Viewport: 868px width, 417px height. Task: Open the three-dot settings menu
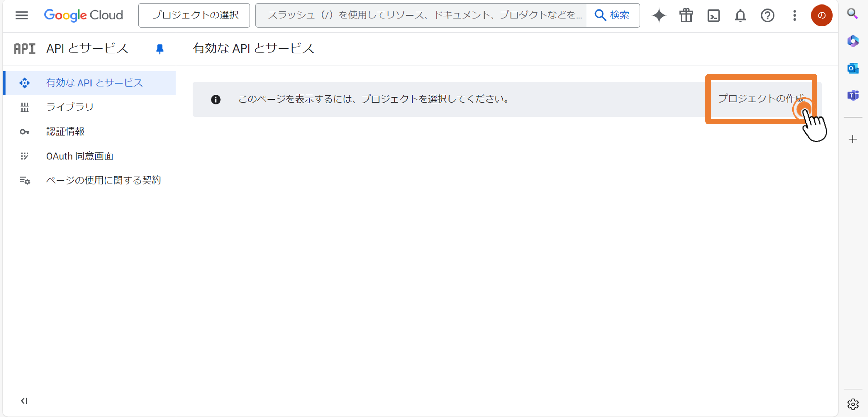click(795, 16)
